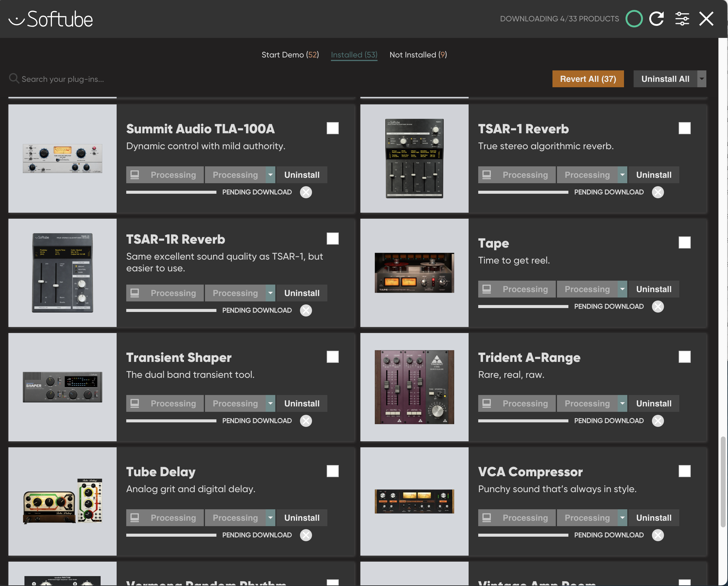728x586 pixels.
Task: Open TSAR-1R Reverb version dropdown arrow
Action: click(271, 293)
